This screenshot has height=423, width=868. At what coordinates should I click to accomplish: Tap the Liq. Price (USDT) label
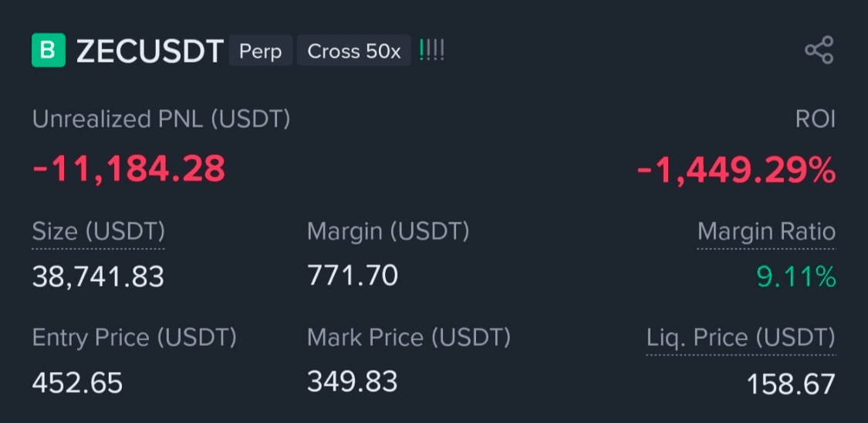point(741,337)
